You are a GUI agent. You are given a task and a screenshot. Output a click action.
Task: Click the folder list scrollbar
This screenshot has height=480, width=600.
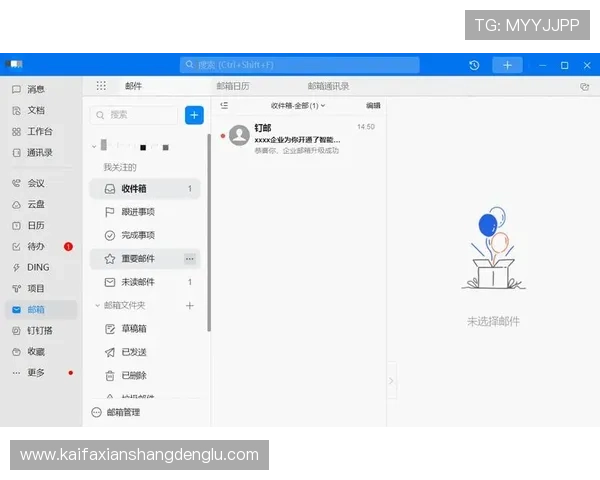coord(209,232)
